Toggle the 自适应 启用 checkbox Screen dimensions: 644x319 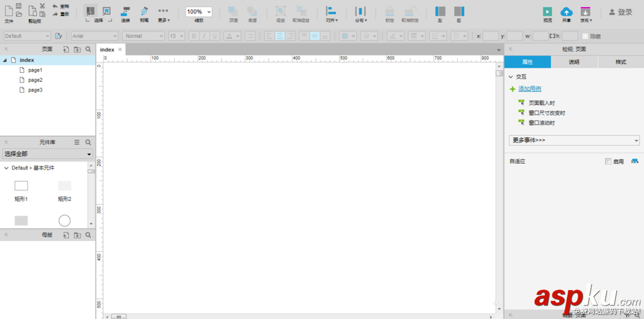click(x=609, y=162)
